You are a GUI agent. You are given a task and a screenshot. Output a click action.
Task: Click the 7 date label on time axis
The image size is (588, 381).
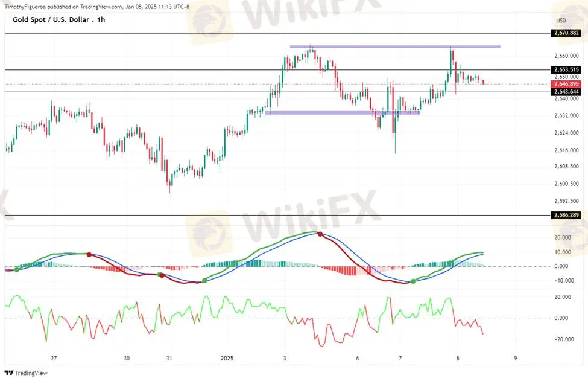pyautogui.click(x=400, y=359)
